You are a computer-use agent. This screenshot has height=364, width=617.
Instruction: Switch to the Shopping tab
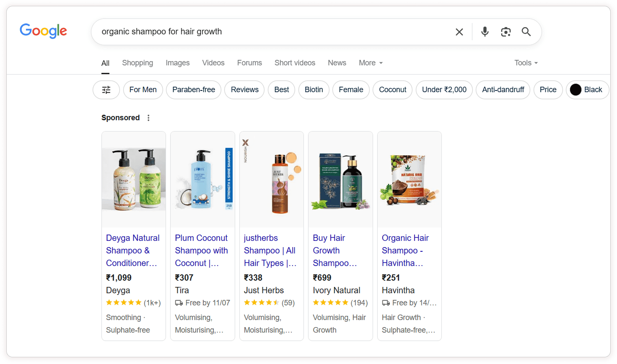tap(137, 63)
